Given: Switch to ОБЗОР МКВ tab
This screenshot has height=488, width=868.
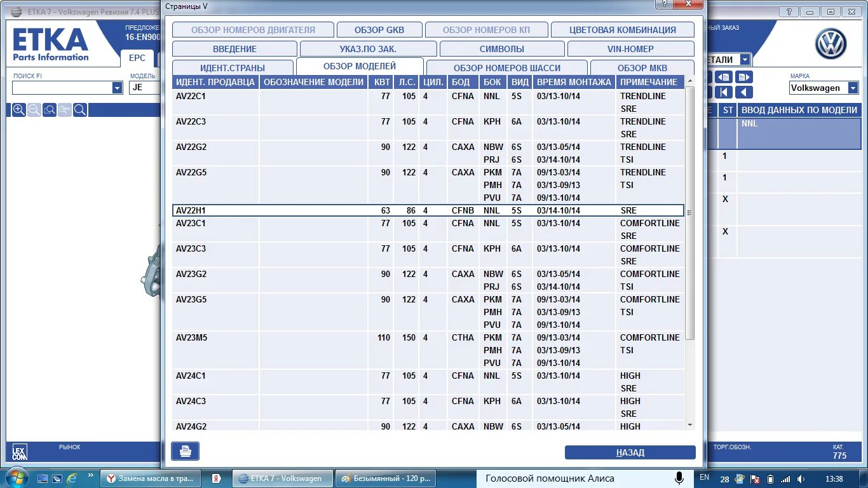Looking at the screenshot, I should [x=642, y=68].
